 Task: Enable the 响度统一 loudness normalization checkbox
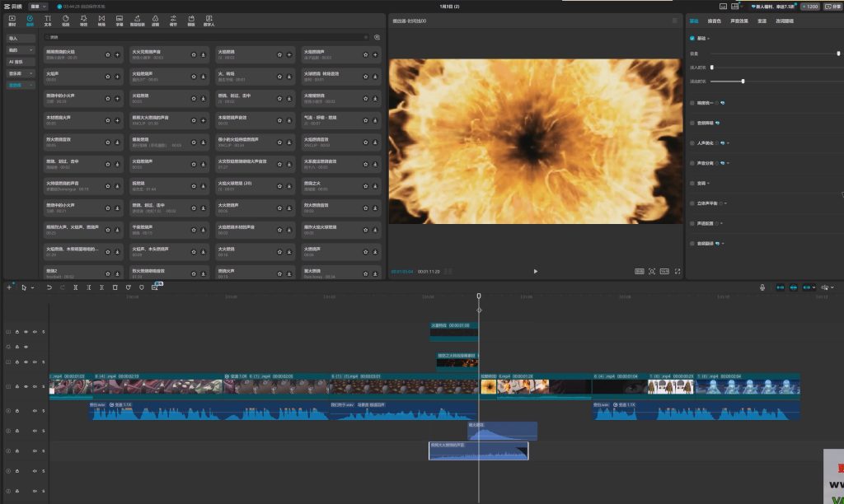(x=692, y=103)
